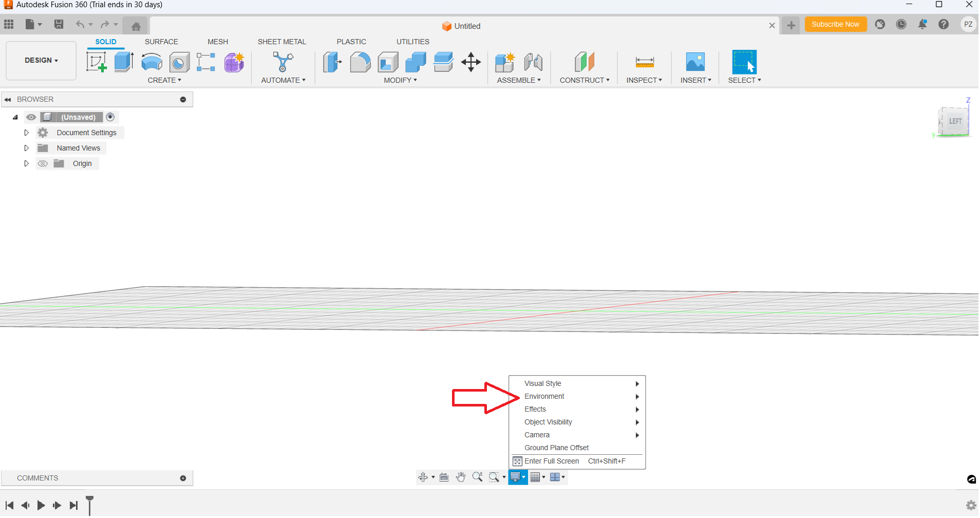This screenshot has width=980, height=518.
Task: Click the Measure icon under Inspect
Action: pos(644,62)
